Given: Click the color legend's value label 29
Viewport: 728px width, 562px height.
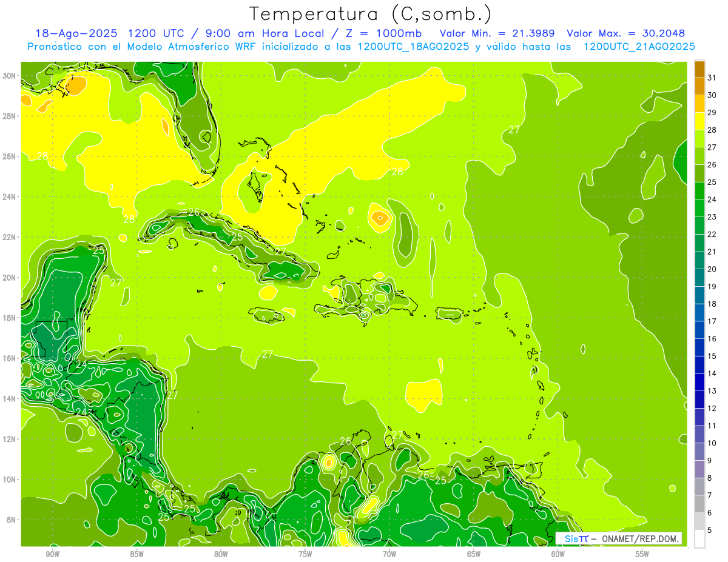Looking at the screenshot, I should click(712, 113).
